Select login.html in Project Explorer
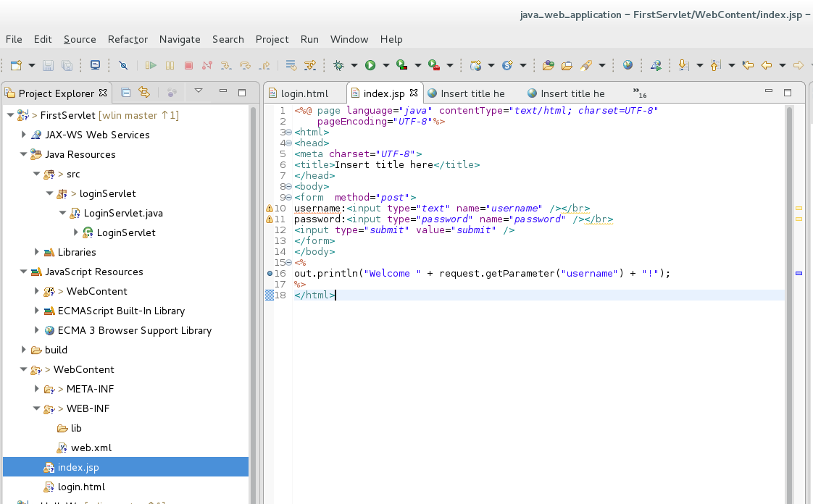 tap(81, 487)
